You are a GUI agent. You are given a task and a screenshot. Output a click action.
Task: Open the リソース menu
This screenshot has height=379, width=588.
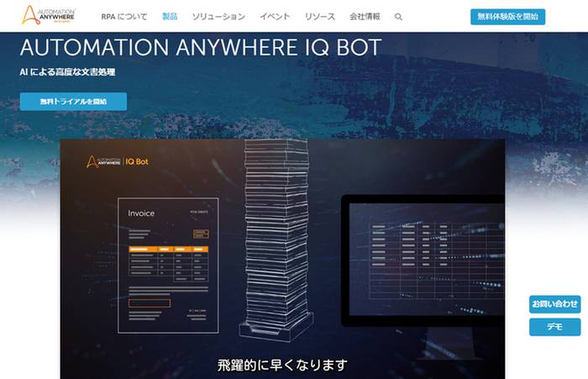pyautogui.click(x=320, y=17)
